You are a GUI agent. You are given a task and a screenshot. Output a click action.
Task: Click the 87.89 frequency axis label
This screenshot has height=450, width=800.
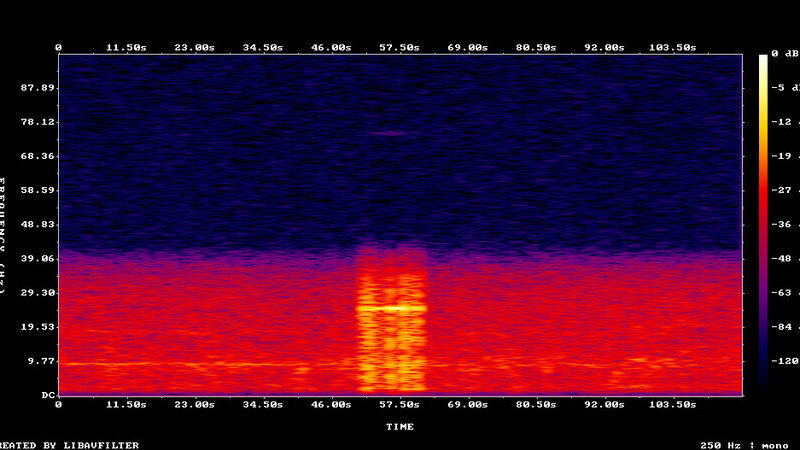(x=37, y=88)
